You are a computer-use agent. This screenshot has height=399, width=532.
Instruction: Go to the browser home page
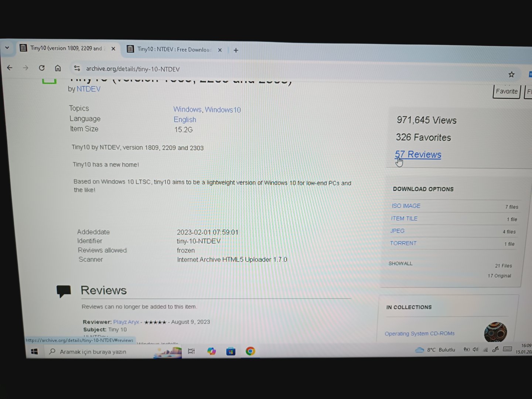(58, 68)
